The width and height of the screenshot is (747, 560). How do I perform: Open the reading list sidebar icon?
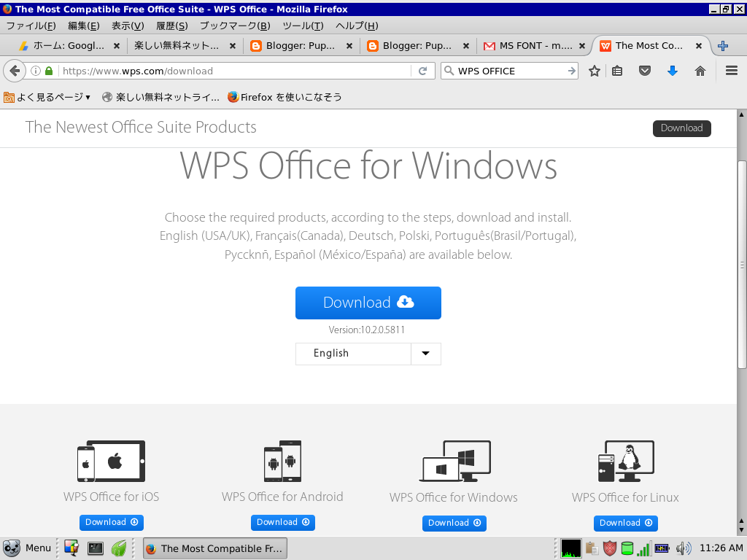[617, 71]
